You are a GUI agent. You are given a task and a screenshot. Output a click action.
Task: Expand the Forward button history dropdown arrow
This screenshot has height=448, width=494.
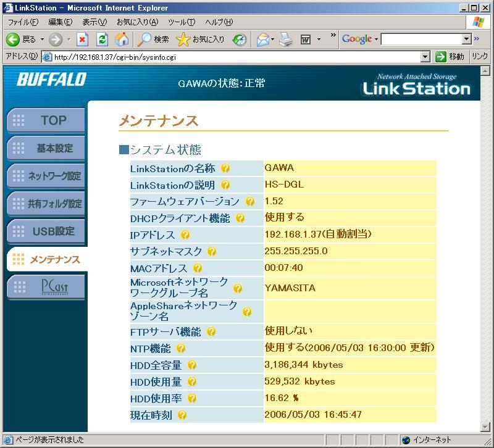click(69, 39)
